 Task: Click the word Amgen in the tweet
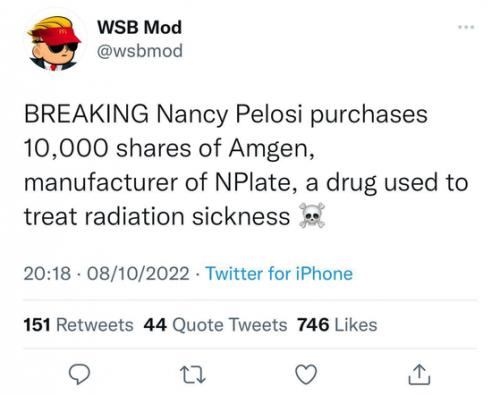[271, 149]
